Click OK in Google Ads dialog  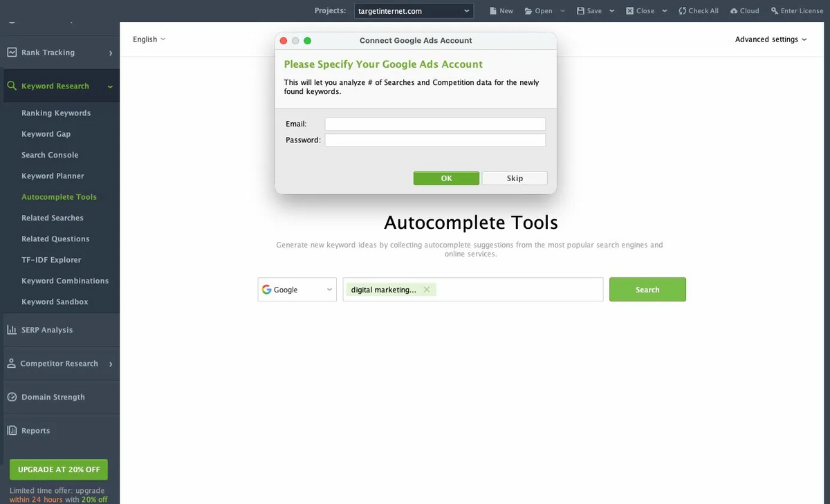coord(446,178)
